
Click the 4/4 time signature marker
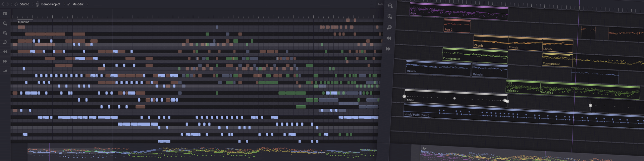[x=425, y=148]
